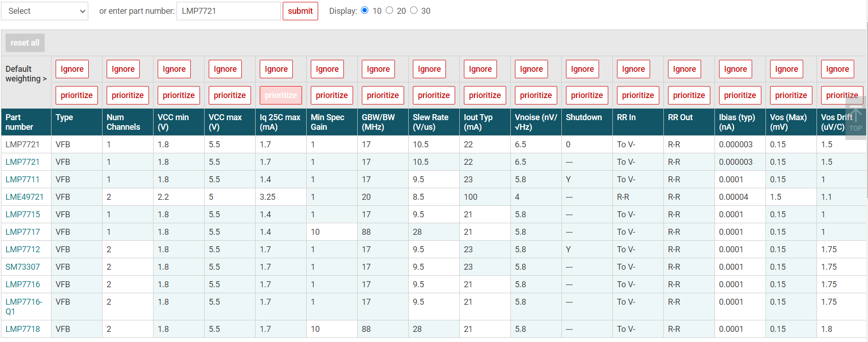Ignore the GBW/BW column

pos(378,69)
